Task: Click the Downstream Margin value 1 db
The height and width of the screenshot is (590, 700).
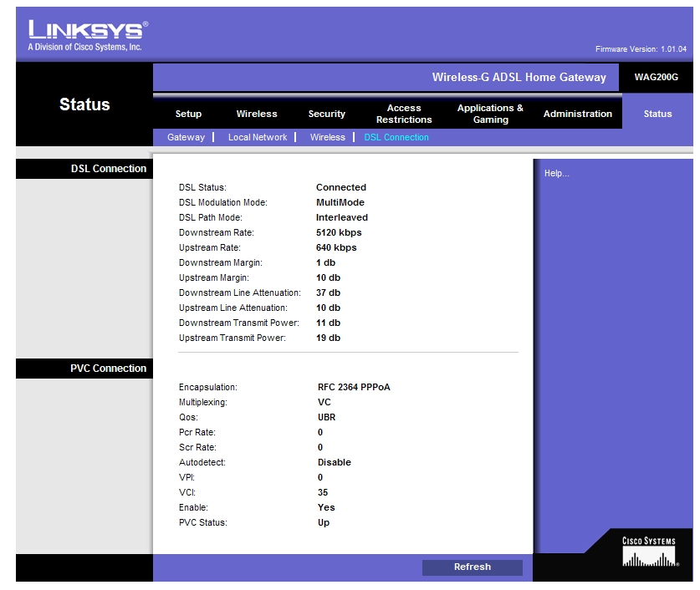Action: coord(325,262)
